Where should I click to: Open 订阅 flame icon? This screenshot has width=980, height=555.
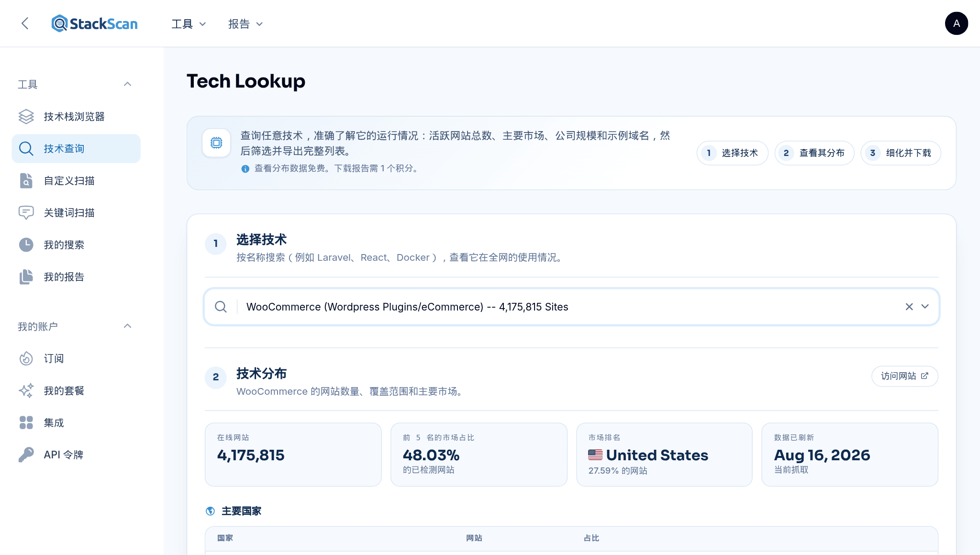pos(26,358)
